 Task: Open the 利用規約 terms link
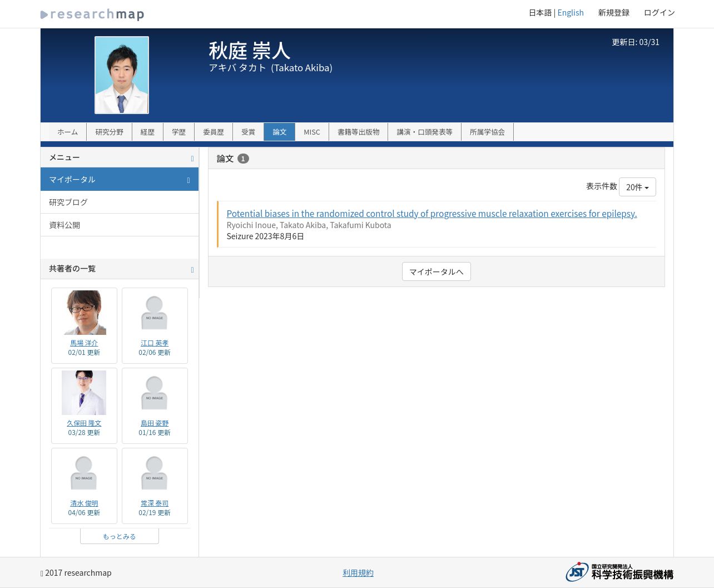(x=358, y=572)
